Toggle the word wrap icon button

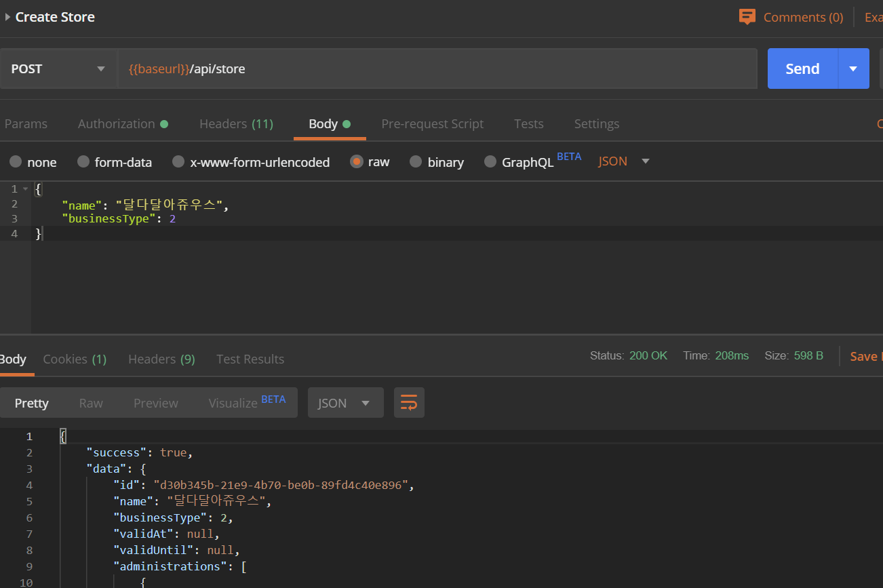(409, 403)
